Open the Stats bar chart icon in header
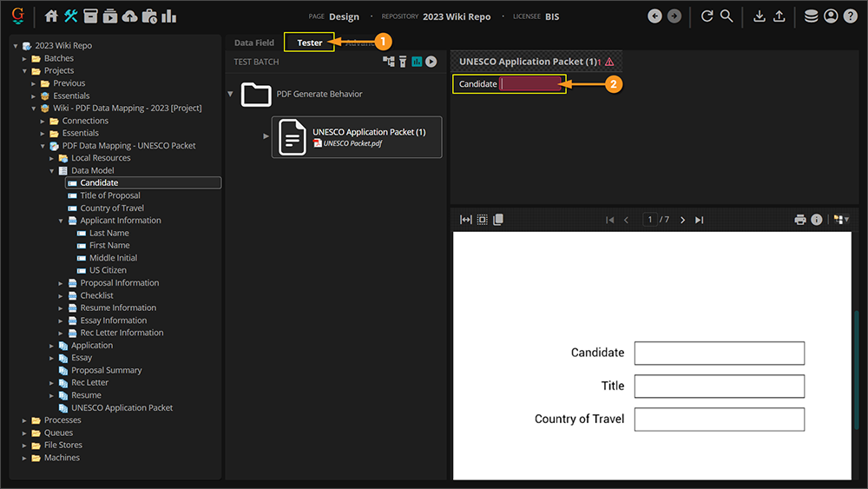Screen dimensions: 868x489 pos(168,16)
